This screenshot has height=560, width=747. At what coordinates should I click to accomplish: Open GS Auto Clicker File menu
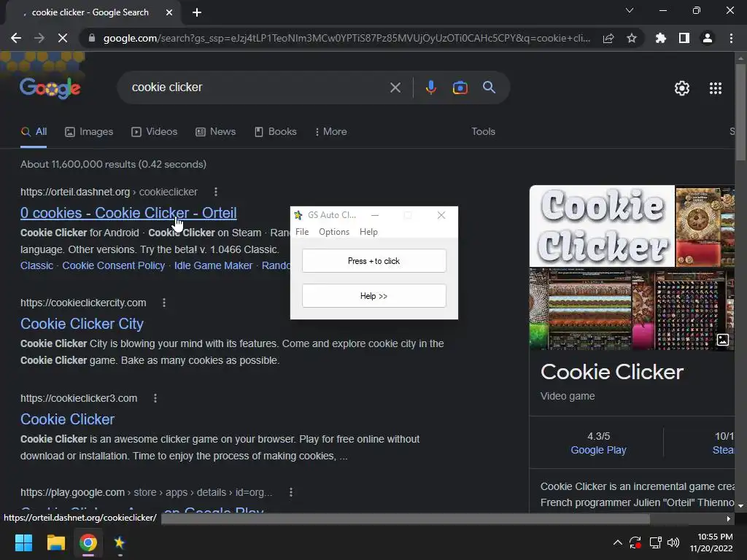click(302, 232)
